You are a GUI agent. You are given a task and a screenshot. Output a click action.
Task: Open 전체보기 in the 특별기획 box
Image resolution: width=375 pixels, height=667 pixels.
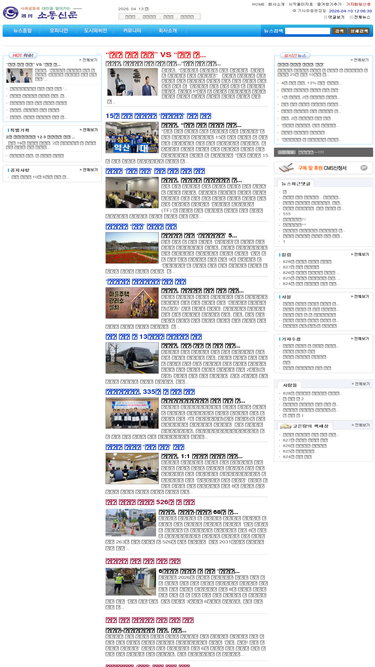(88, 130)
